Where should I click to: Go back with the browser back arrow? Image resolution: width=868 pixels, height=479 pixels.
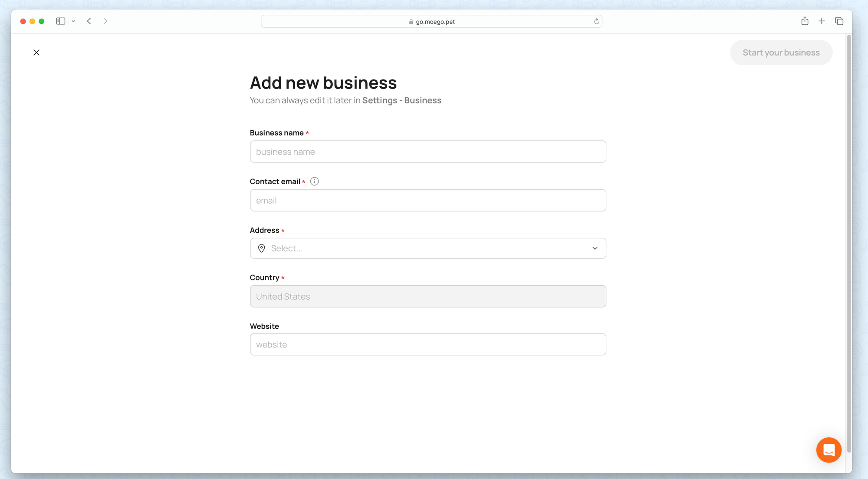point(89,21)
